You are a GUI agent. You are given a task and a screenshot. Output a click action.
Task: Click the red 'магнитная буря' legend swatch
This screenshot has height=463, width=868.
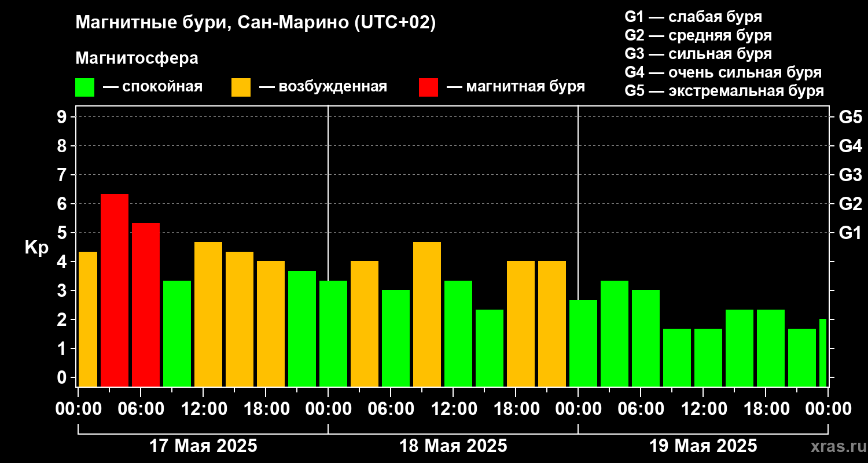(x=428, y=87)
